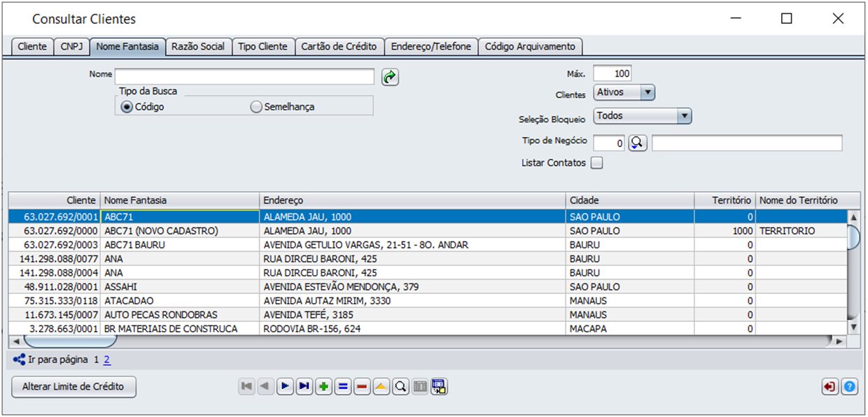
Task: Select client 141.298.088/0004 row
Action: (x=428, y=273)
